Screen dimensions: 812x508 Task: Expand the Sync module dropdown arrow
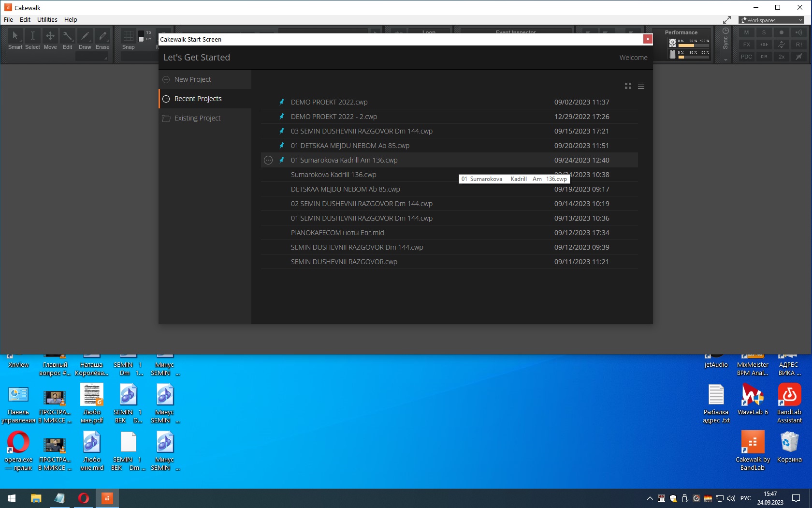(725, 60)
